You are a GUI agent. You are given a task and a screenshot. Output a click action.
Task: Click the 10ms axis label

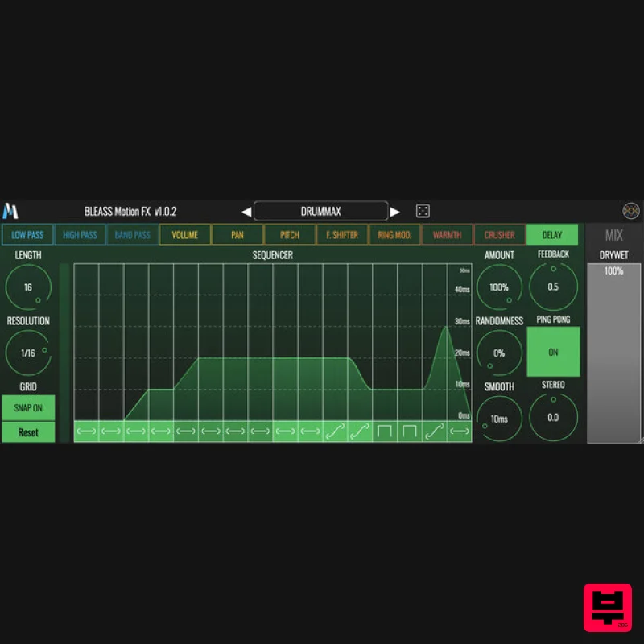click(462, 385)
